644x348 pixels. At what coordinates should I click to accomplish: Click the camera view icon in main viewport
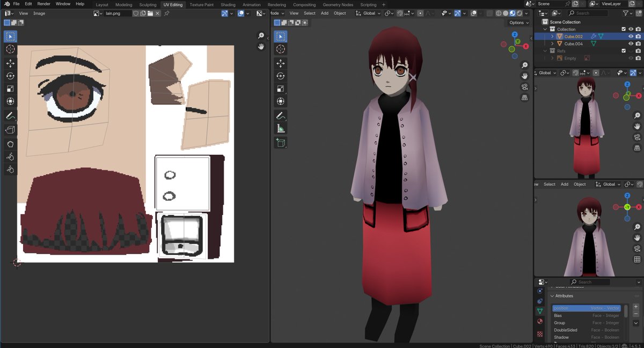pyautogui.click(x=524, y=87)
